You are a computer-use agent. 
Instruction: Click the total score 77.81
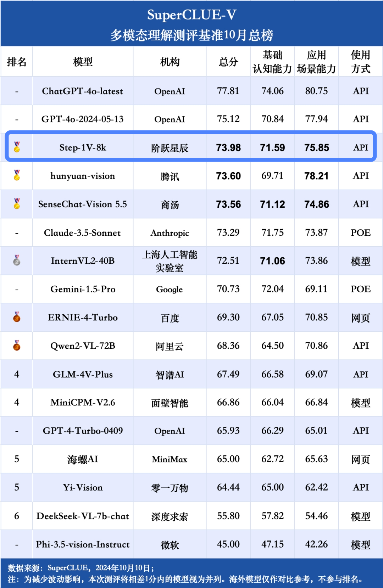[228, 91]
